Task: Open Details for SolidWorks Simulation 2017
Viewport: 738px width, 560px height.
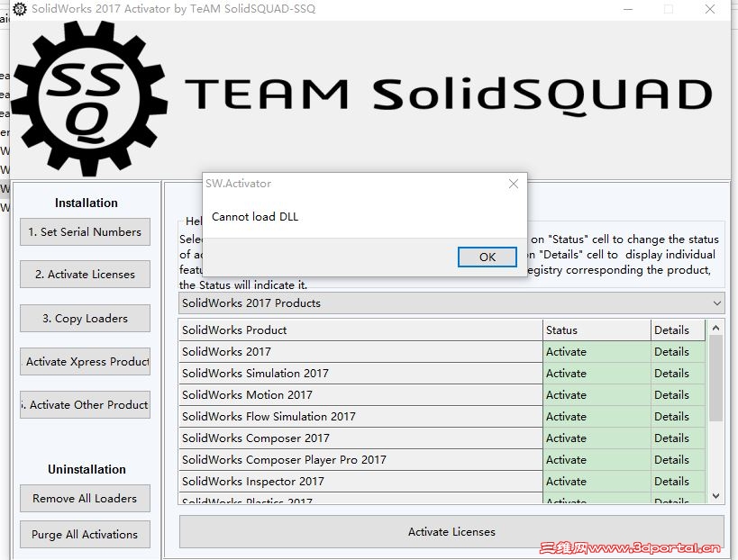Action: point(679,374)
